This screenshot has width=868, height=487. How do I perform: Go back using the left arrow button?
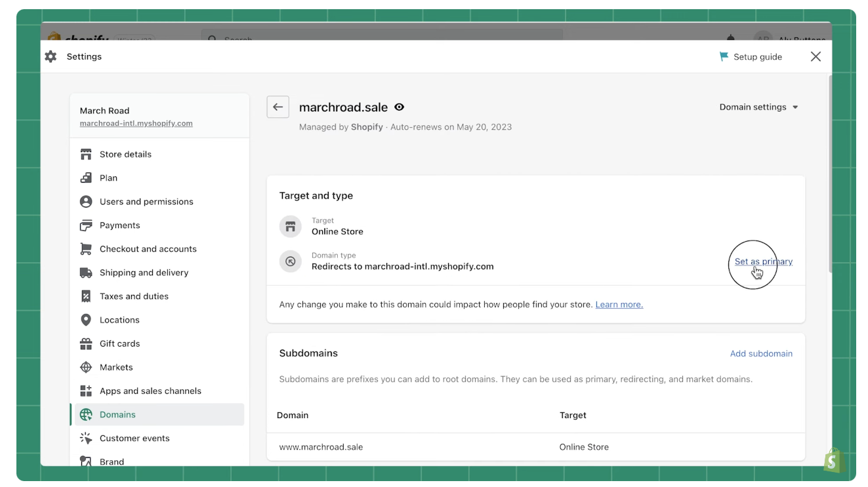click(278, 107)
